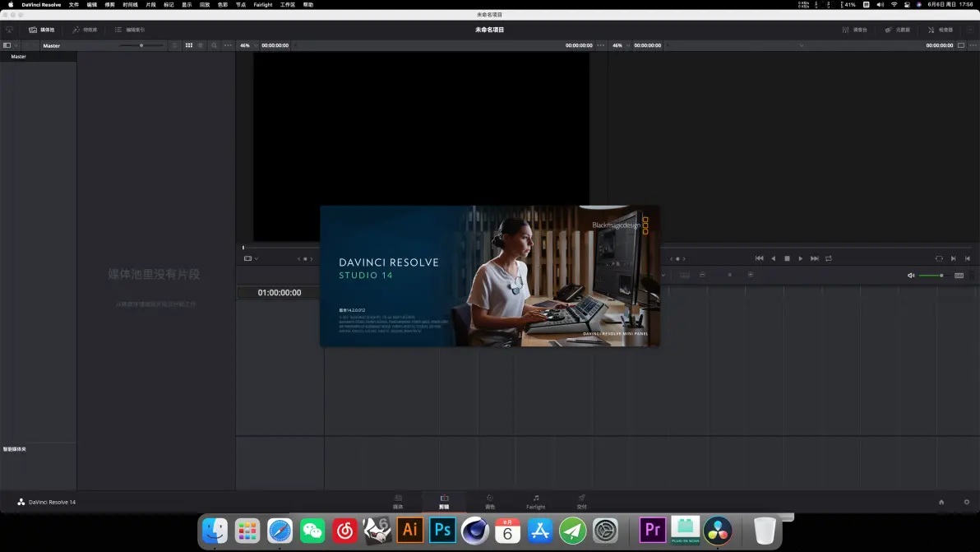Adjust the green audio volume slider

(932, 275)
